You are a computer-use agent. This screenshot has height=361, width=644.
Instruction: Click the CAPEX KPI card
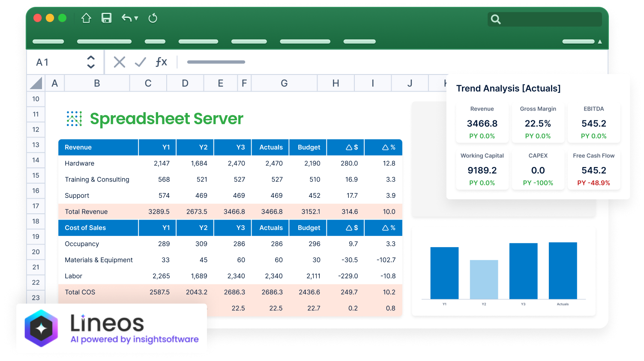point(538,170)
